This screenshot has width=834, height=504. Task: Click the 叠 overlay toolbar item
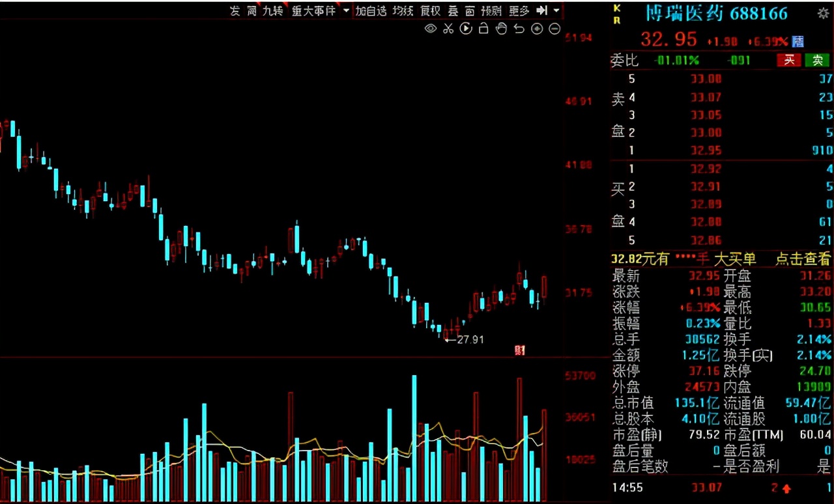453,10
